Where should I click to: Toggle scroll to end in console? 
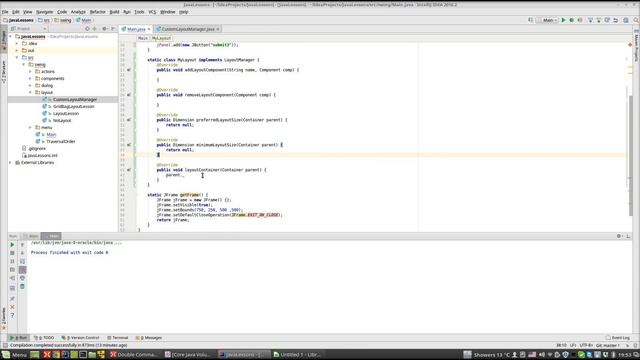click(x=22, y=270)
